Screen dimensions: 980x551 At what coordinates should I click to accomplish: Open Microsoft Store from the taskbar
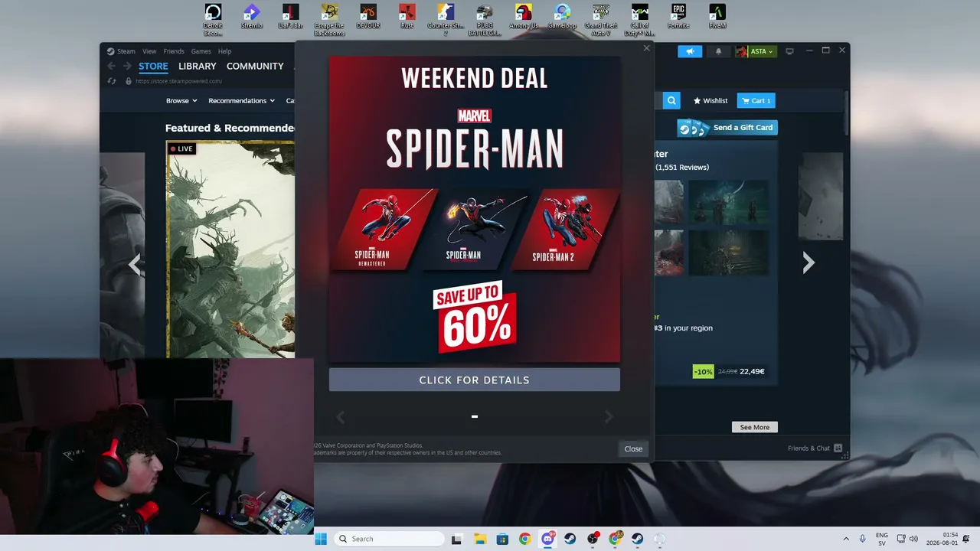point(502,539)
